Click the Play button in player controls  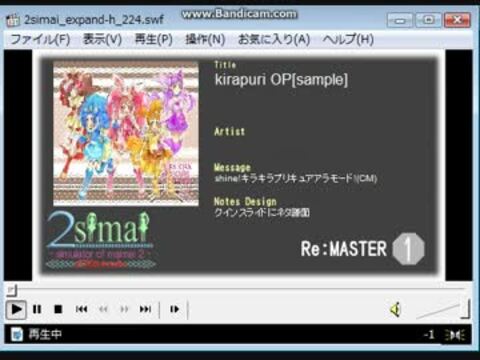(16, 309)
